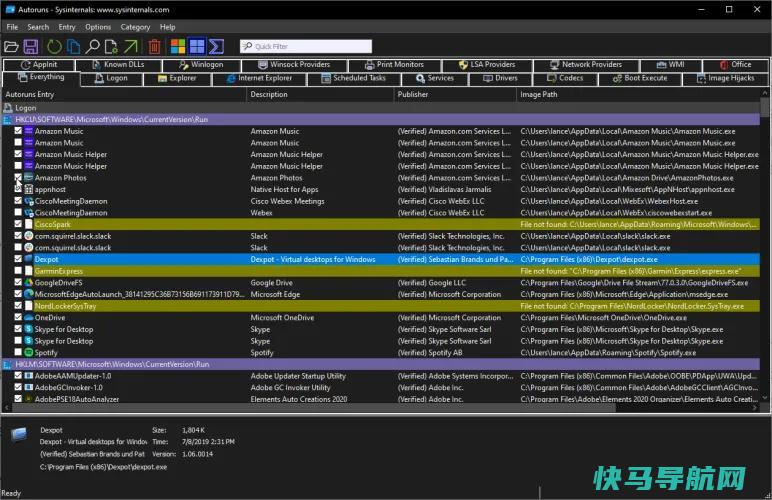The image size is (772, 500).
Task: Uncheck the MicrosoftEdgeAutoLaunch entry checkbox
Action: pyautogui.click(x=18, y=294)
